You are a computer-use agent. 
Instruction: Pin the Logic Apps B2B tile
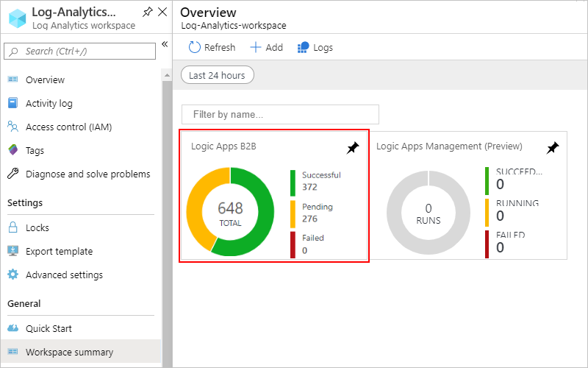[353, 148]
